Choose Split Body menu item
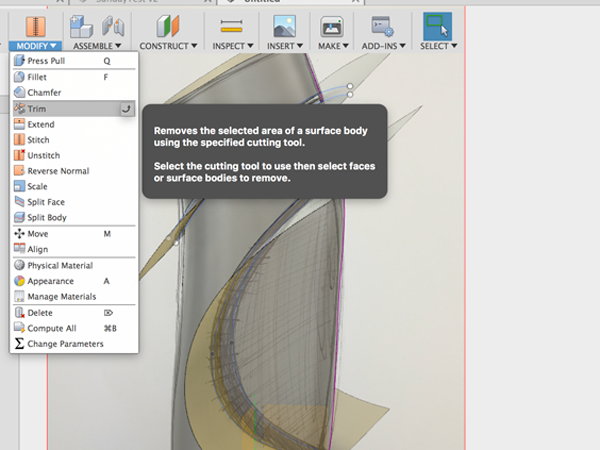Viewport: 600px width, 450px height. [74, 217]
